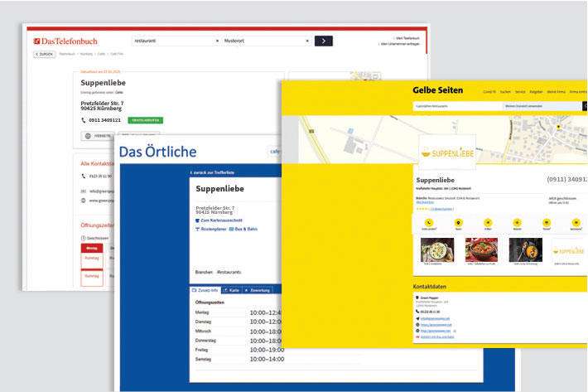Screen dimensions: 588x392
Task: Open the Suppenliebe logo gallery thumbnail
Action: 568,250
